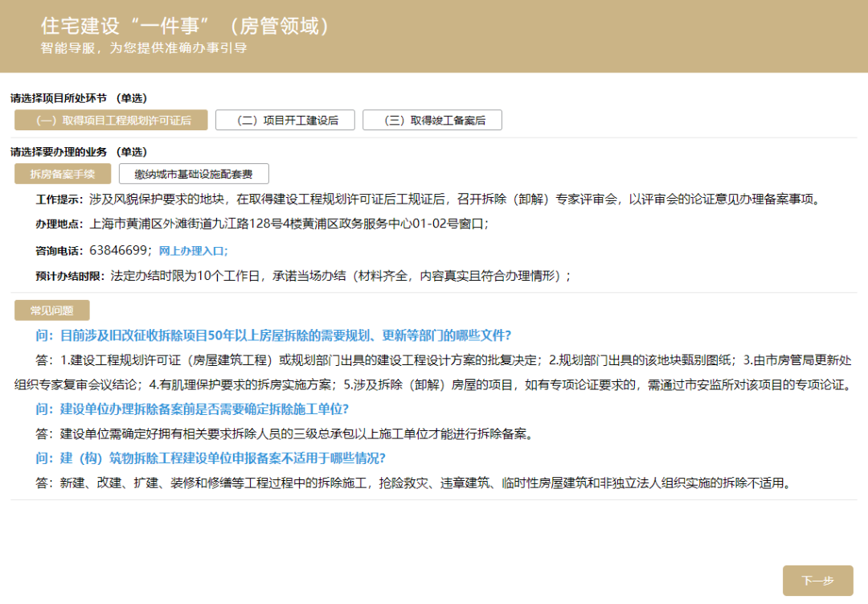This screenshot has height=604, width=868.
Task: Select the 拆房备案手续 business option
Action: pos(63,174)
